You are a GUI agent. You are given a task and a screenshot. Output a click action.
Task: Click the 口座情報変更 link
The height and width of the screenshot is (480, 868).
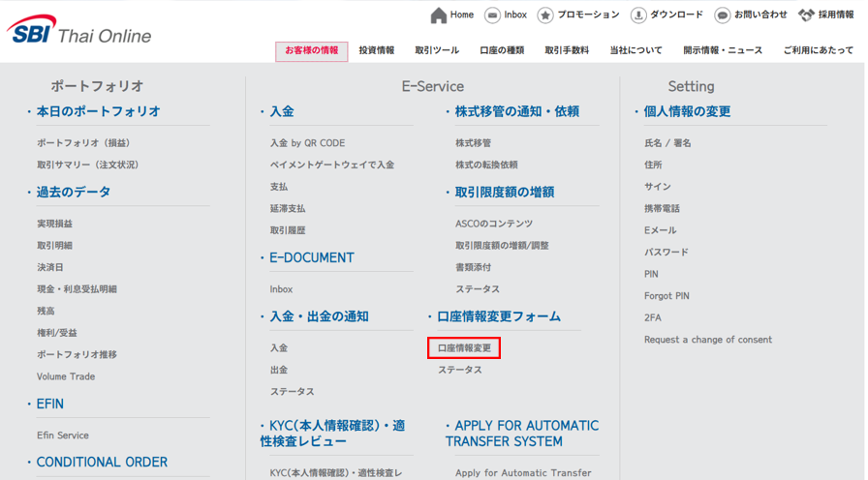pos(464,347)
